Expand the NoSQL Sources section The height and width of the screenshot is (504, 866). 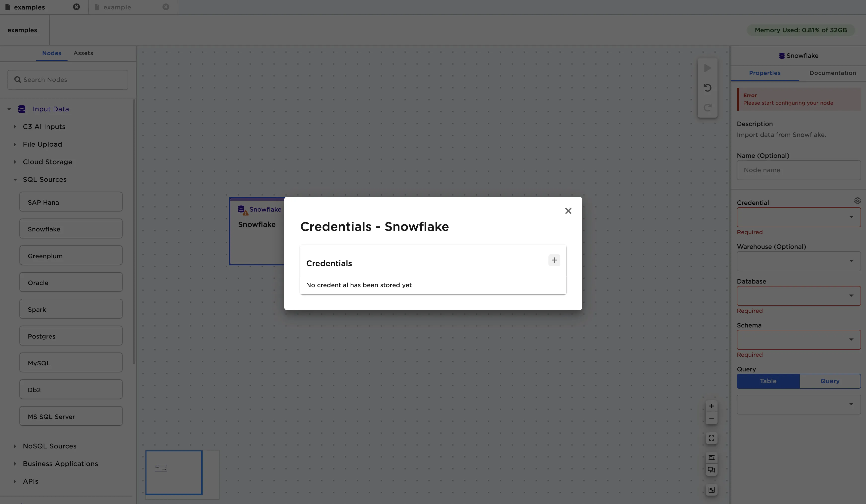point(15,446)
